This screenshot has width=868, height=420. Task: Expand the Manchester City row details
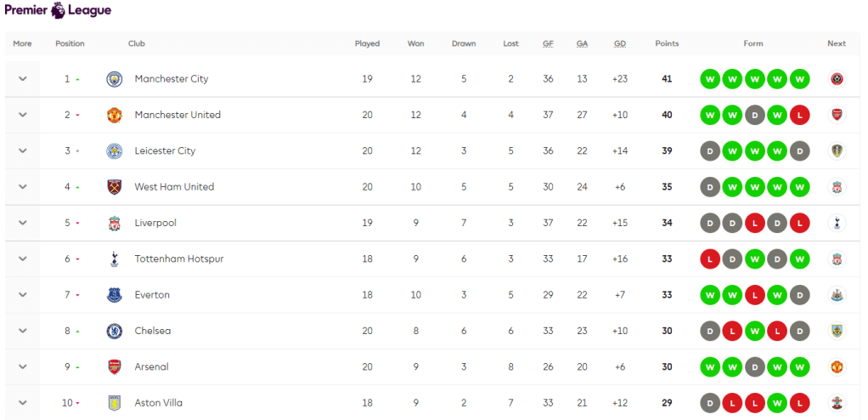(x=23, y=79)
